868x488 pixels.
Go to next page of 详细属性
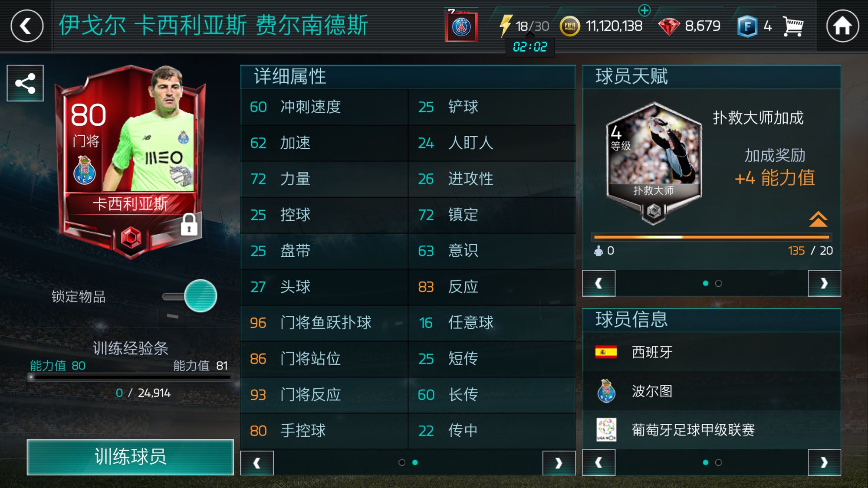coord(559,463)
